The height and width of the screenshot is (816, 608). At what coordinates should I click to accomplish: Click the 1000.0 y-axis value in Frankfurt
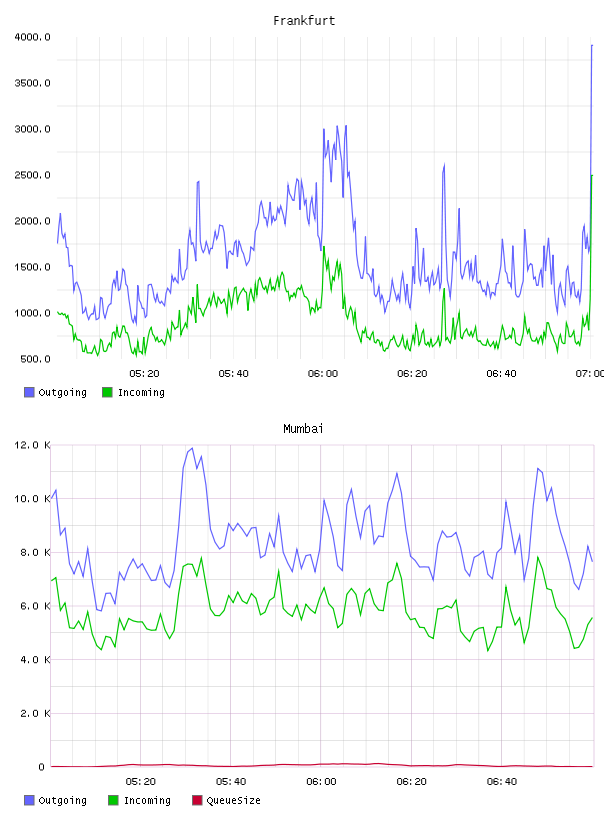32,313
